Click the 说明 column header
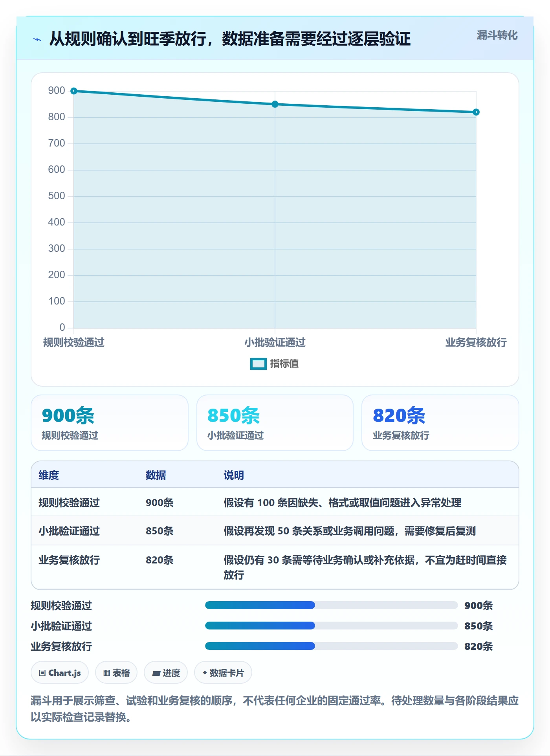Image resolution: width=550 pixels, height=756 pixels. tap(234, 475)
